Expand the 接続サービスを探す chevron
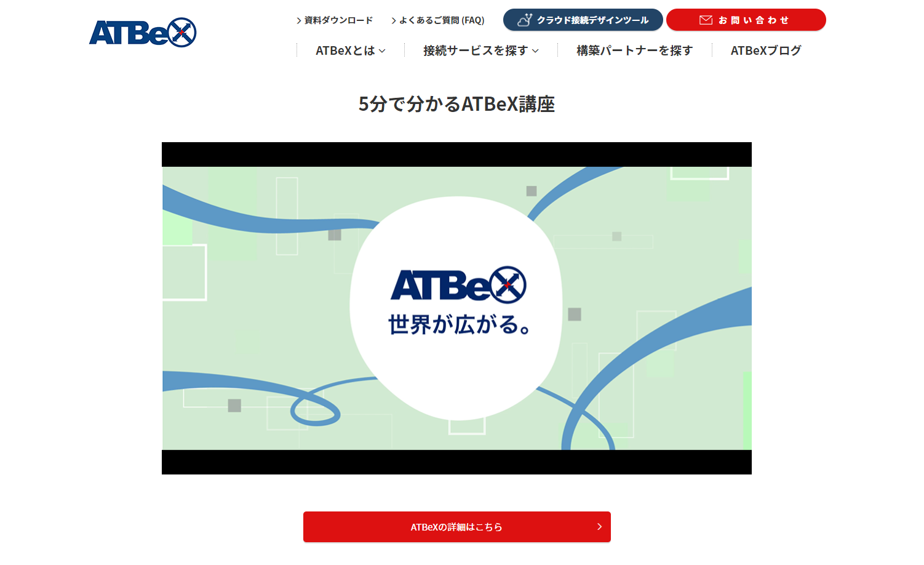 tap(535, 51)
